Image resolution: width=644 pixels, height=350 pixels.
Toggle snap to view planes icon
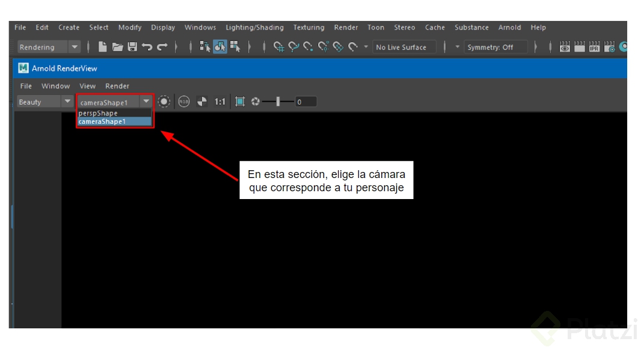click(338, 47)
